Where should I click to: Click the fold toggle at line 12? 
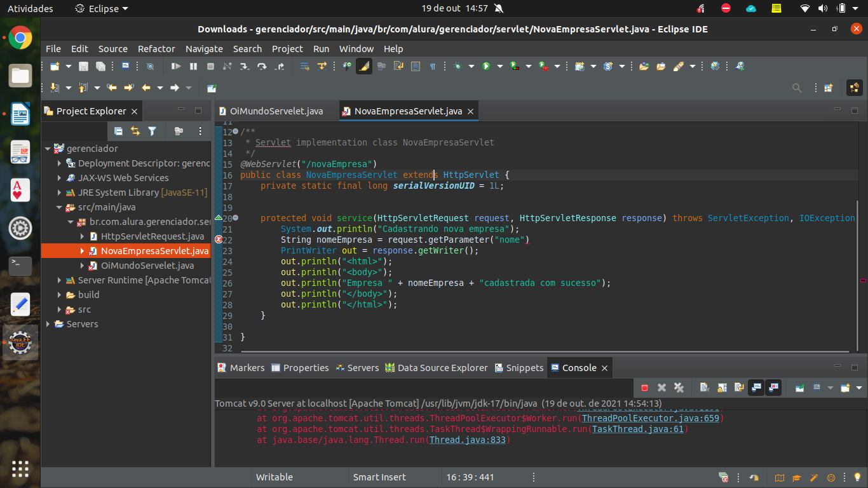[x=236, y=132]
